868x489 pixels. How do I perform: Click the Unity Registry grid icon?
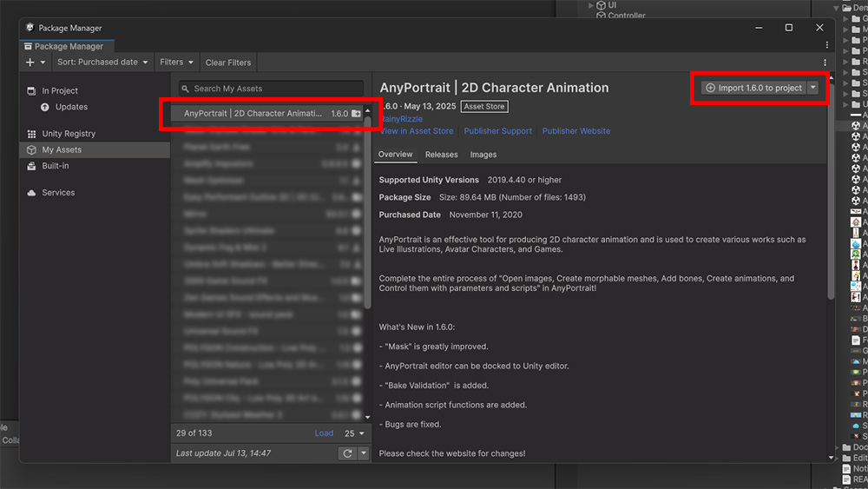click(31, 134)
